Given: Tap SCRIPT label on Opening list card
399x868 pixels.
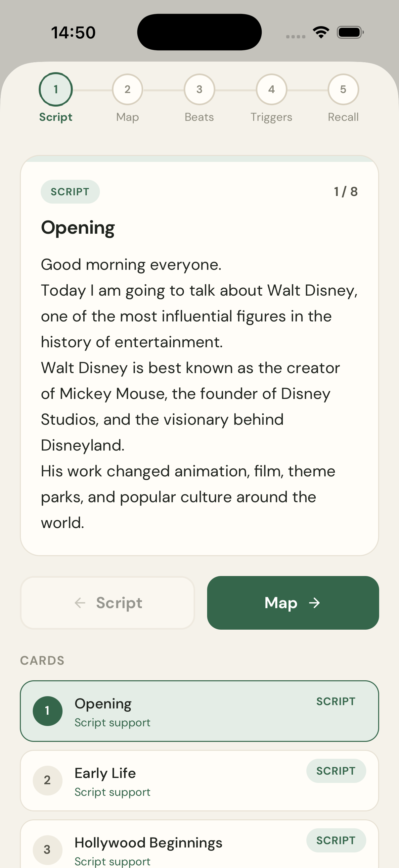Looking at the screenshot, I should [336, 701].
